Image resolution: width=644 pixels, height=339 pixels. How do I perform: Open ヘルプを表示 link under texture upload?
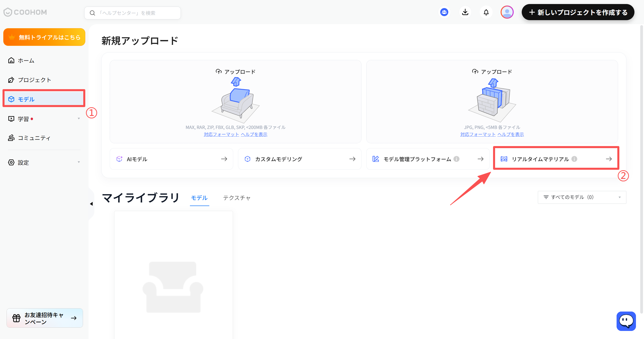511,134
